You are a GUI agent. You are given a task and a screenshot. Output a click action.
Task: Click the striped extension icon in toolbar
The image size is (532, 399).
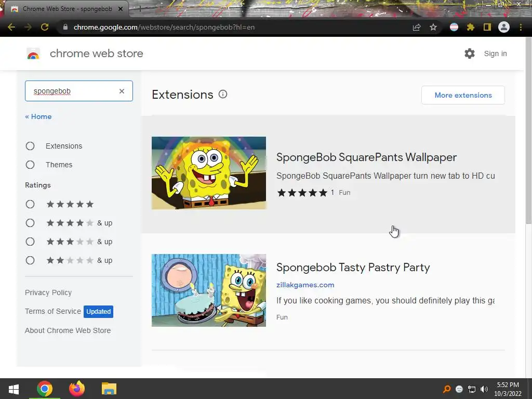(x=454, y=27)
